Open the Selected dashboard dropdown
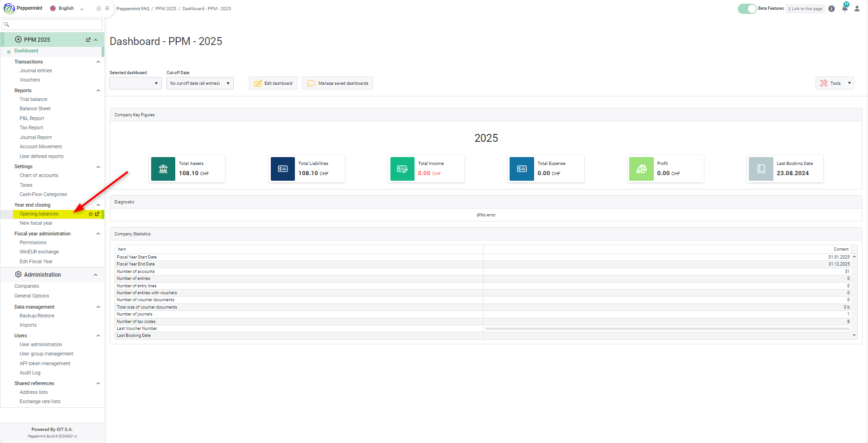 tap(135, 83)
